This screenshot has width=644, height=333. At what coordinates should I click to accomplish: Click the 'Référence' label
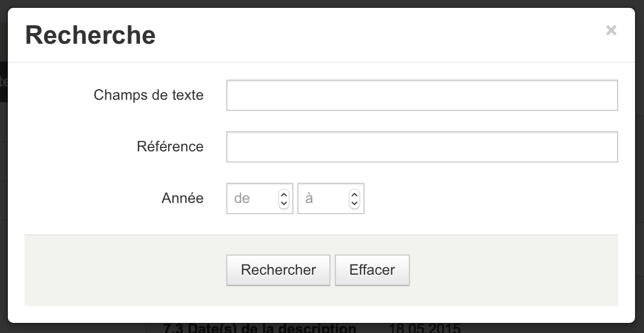click(170, 146)
